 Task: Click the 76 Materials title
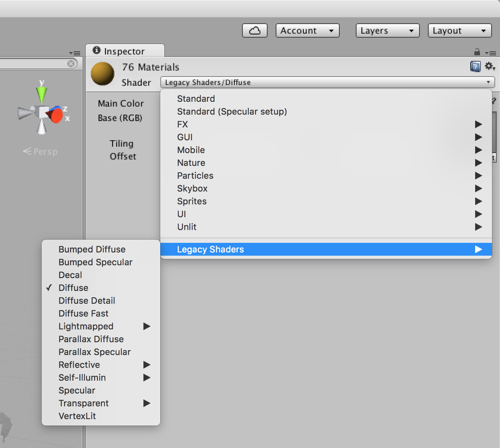click(x=151, y=67)
